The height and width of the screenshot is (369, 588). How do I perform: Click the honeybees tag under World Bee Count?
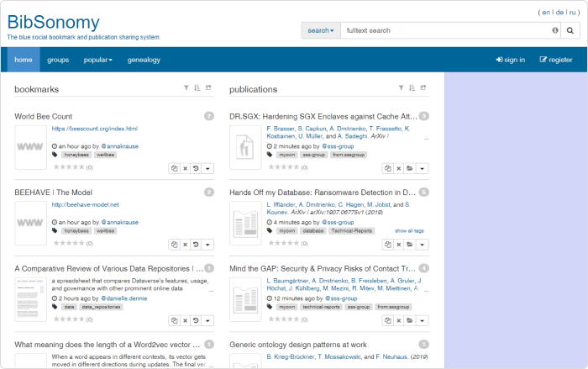pyautogui.click(x=76, y=155)
